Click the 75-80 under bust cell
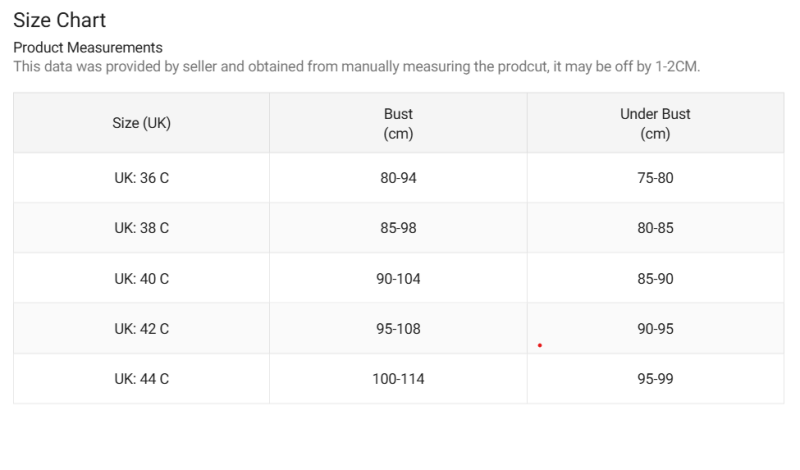 (655, 178)
